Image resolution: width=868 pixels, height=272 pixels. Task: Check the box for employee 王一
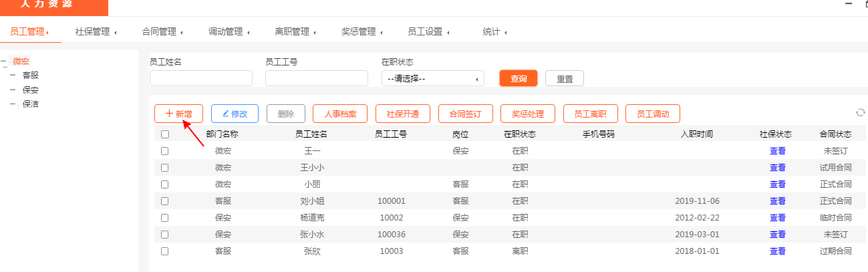165,151
